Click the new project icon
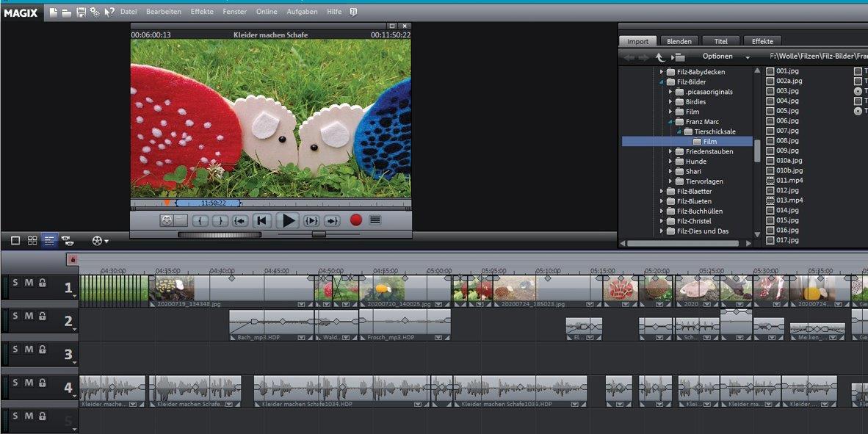 [54, 12]
